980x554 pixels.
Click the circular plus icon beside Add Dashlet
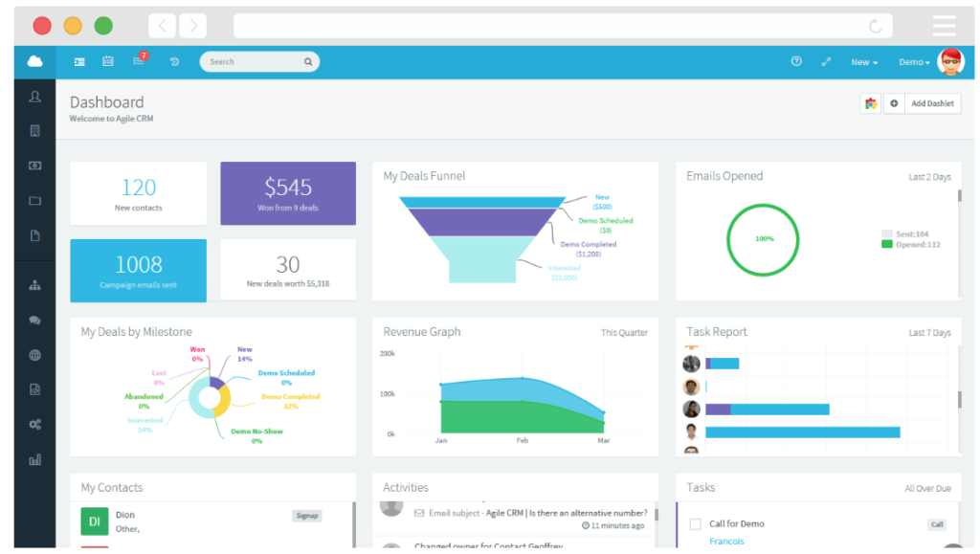(894, 103)
